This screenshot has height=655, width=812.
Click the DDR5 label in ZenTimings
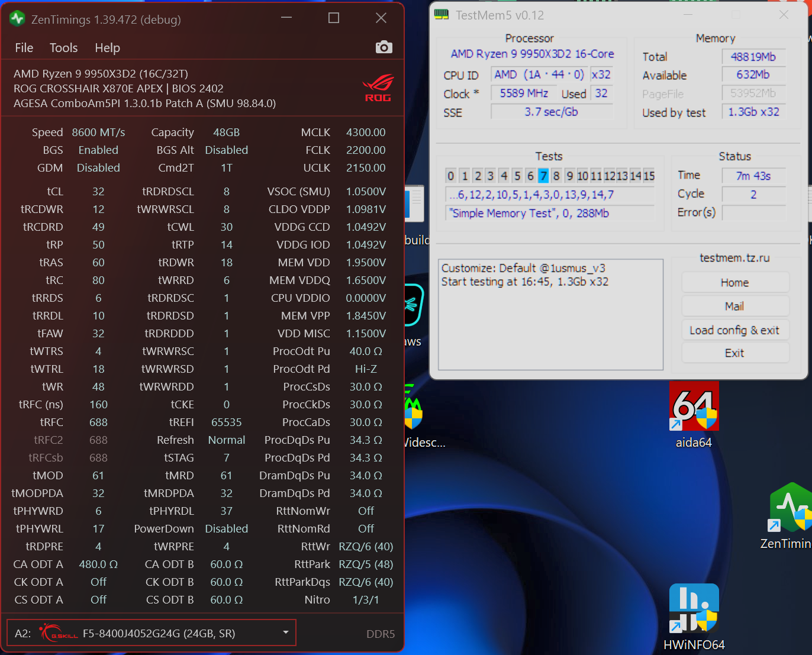[x=381, y=634]
